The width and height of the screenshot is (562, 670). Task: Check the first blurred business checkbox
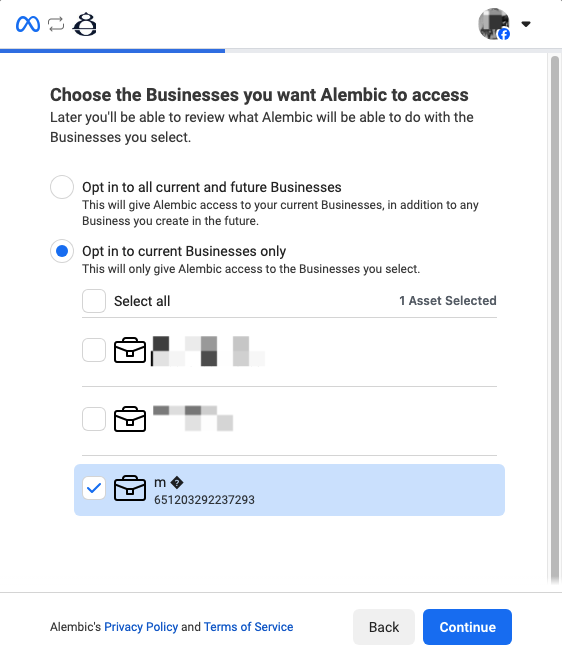pyautogui.click(x=94, y=350)
